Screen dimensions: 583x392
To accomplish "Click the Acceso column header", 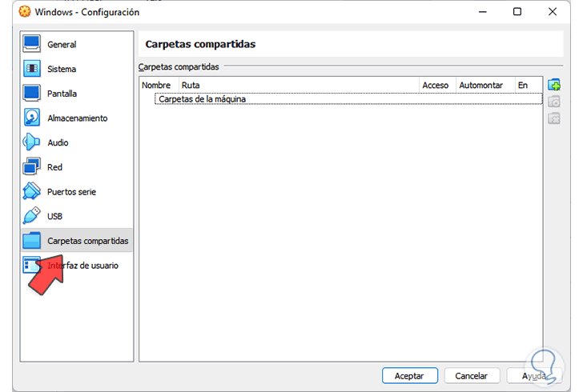I will coord(437,85).
